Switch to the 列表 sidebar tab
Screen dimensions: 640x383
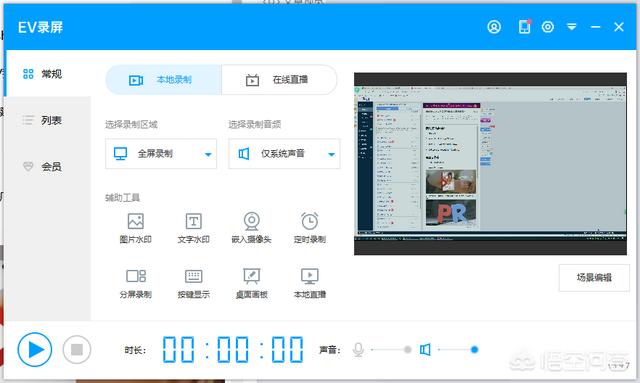coord(48,120)
